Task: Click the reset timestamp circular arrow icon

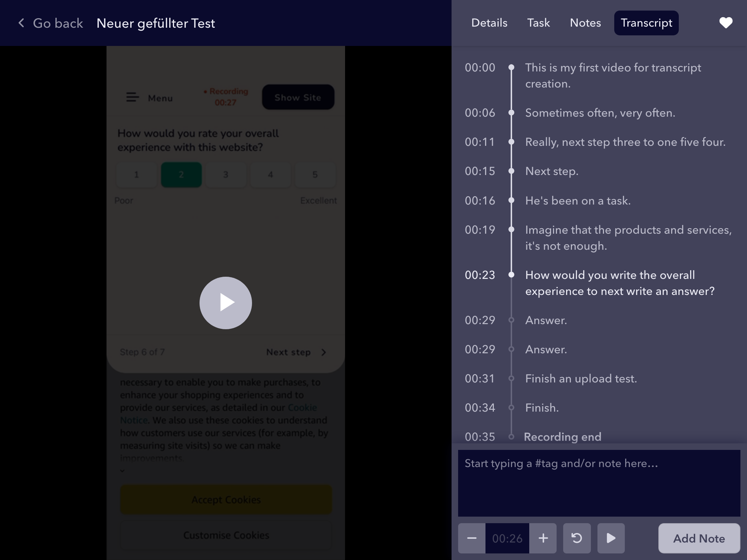Action: tap(577, 538)
